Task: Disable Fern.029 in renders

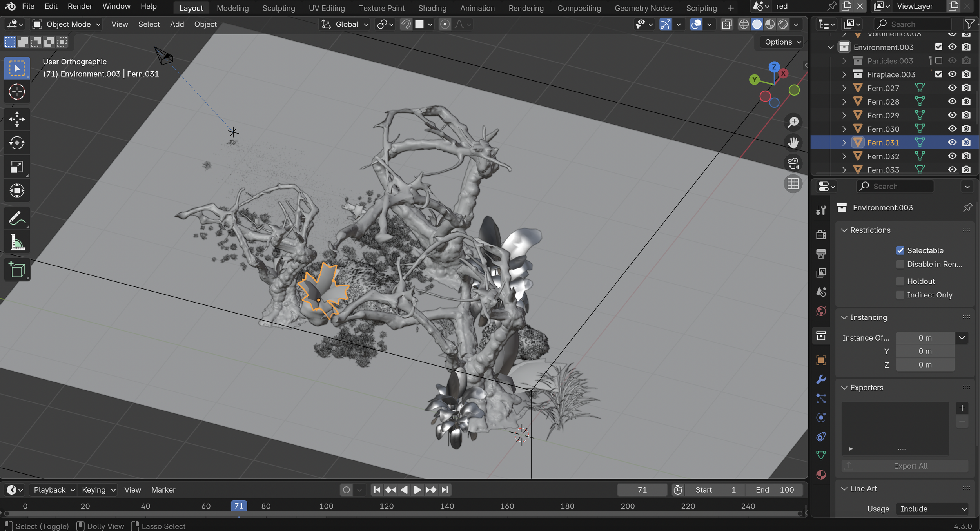Action: coord(966,115)
